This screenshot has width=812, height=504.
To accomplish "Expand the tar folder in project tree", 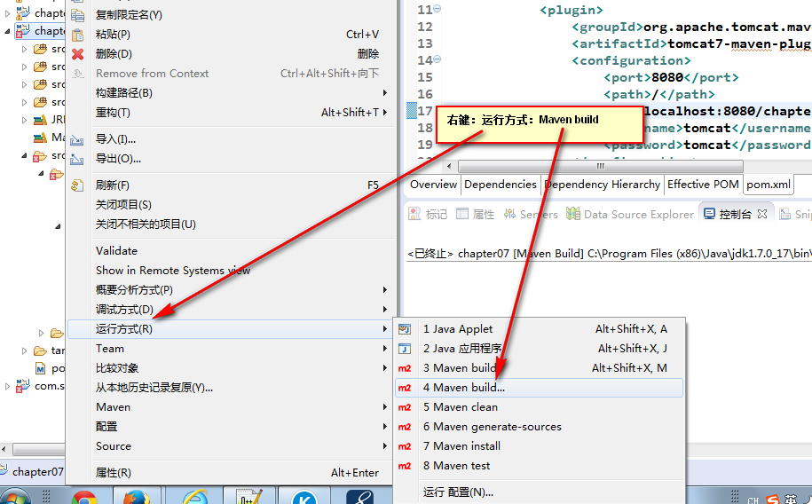I will coord(24,350).
